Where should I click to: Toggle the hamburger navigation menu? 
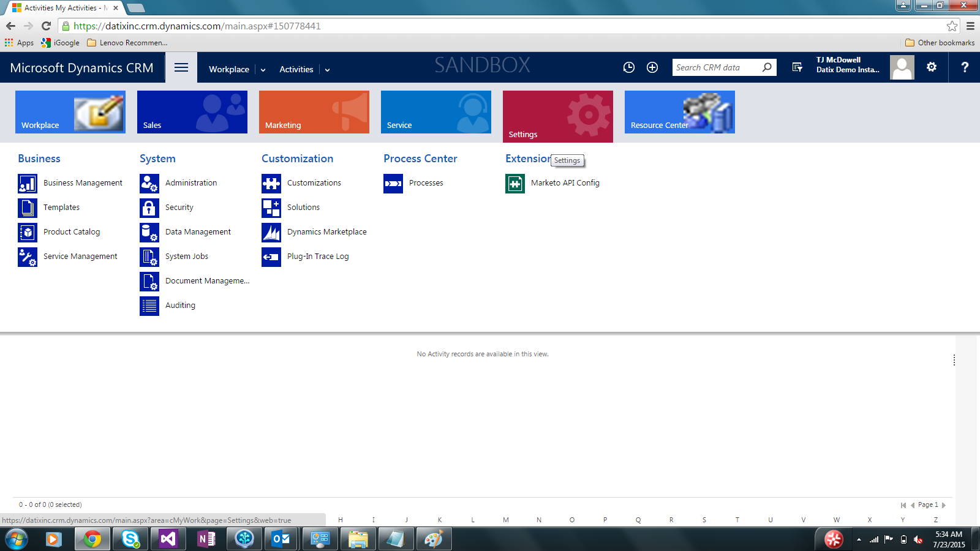pos(181,67)
